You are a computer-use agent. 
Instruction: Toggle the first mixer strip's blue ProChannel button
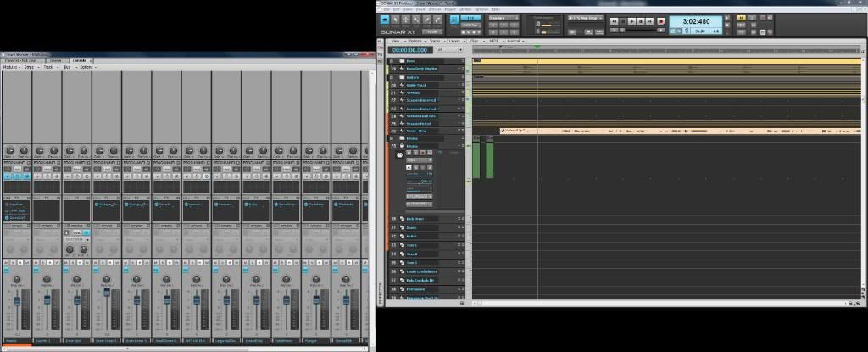pyautogui.click(x=8, y=176)
